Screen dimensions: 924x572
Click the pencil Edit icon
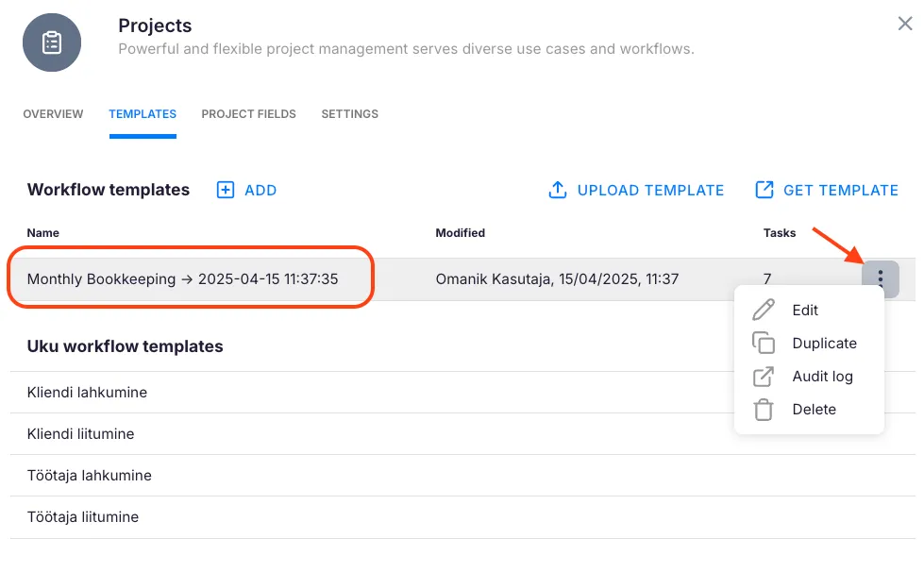click(763, 310)
